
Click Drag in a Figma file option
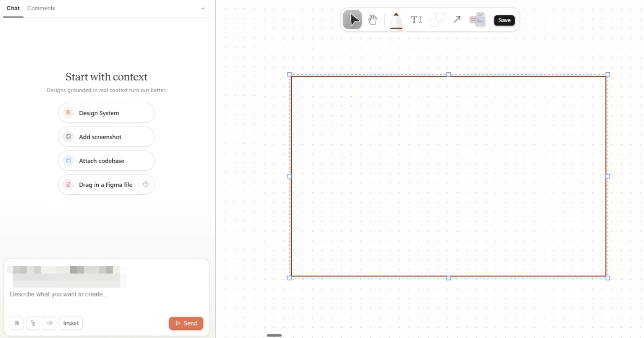click(107, 185)
